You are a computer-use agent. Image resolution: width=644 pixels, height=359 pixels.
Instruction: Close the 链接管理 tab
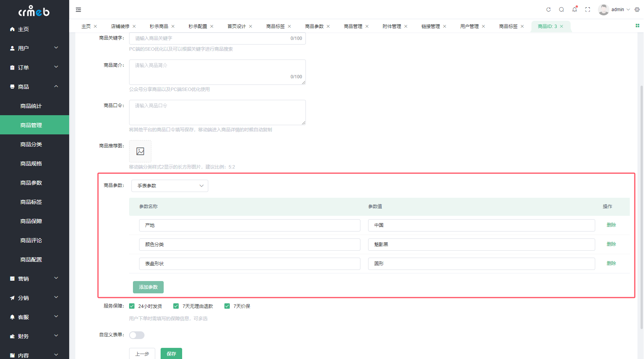point(445,26)
